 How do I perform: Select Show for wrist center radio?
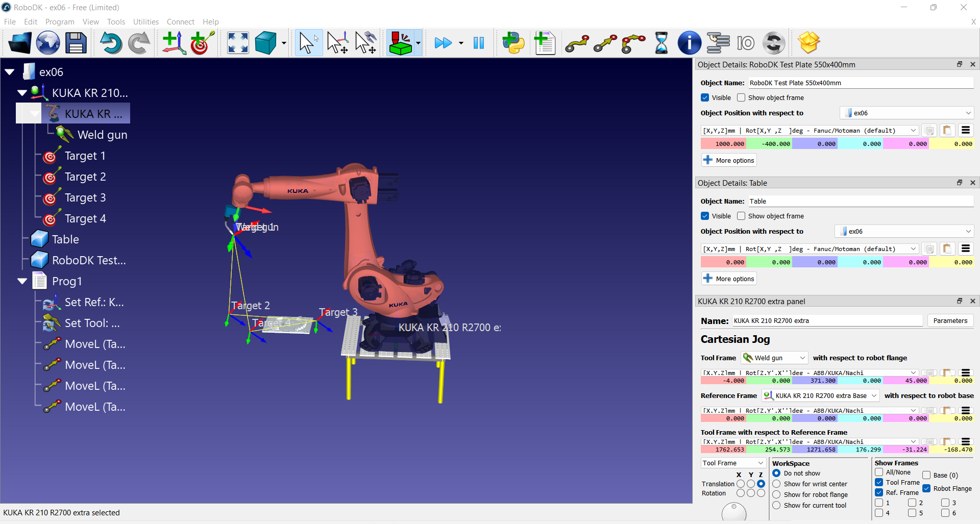776,484
